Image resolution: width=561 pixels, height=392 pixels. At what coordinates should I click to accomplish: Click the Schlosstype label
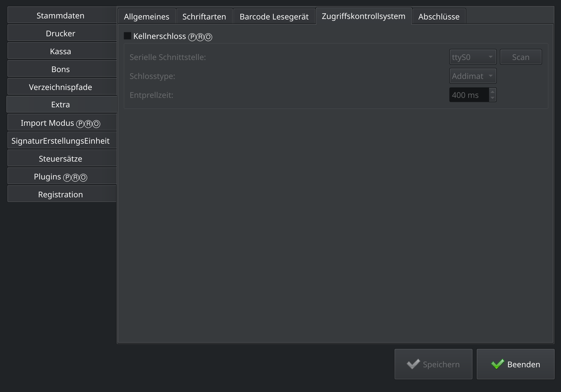[x=152, y=76]
